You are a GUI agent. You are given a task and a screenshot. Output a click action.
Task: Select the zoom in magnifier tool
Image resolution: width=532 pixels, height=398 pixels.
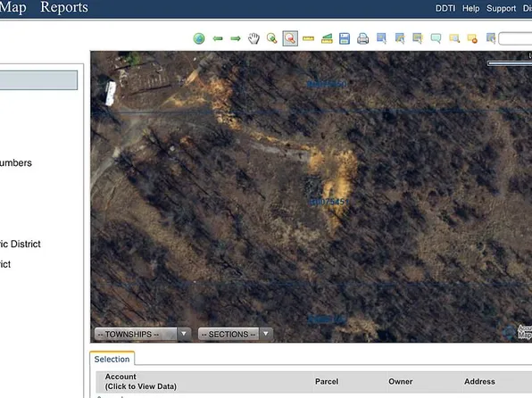click(271, 38)
